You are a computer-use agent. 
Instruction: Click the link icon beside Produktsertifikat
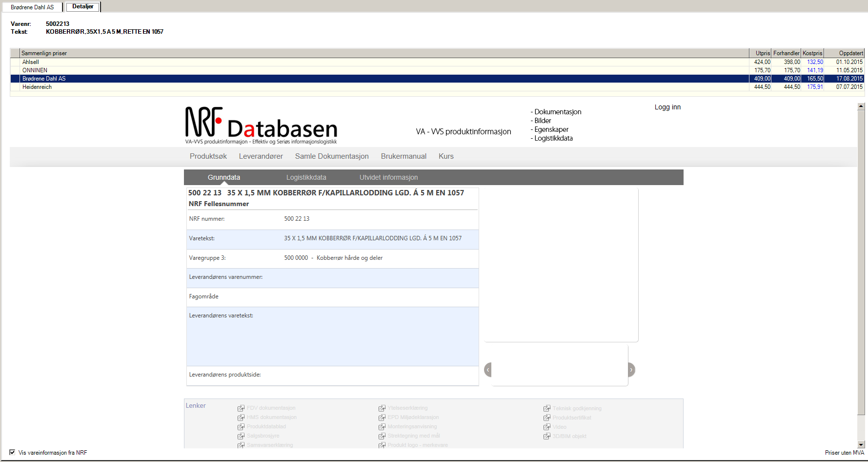[x=547, y=418]
